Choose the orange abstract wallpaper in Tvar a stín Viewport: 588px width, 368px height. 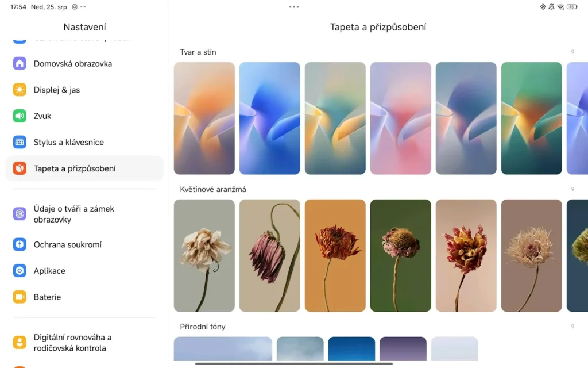[204, 118]
